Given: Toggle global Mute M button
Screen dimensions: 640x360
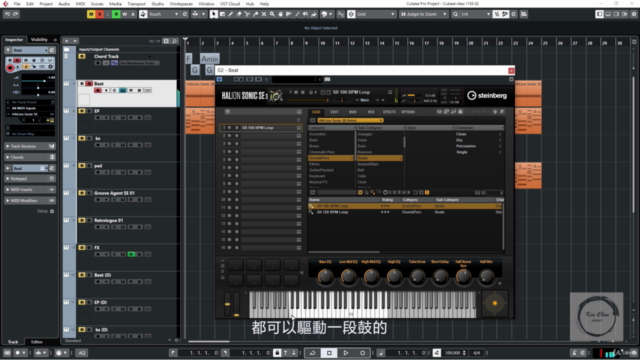Looking at the screenshot, I should 91,14.
